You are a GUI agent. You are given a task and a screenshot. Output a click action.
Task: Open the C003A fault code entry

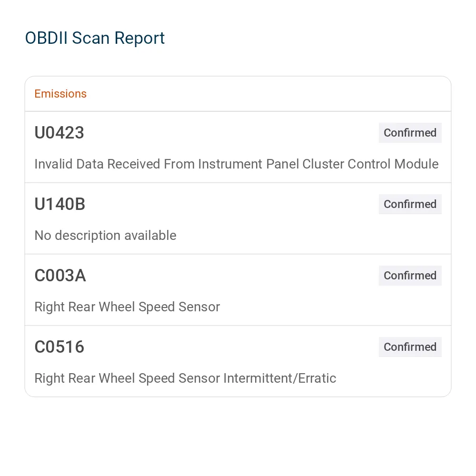tap(60, 275)
